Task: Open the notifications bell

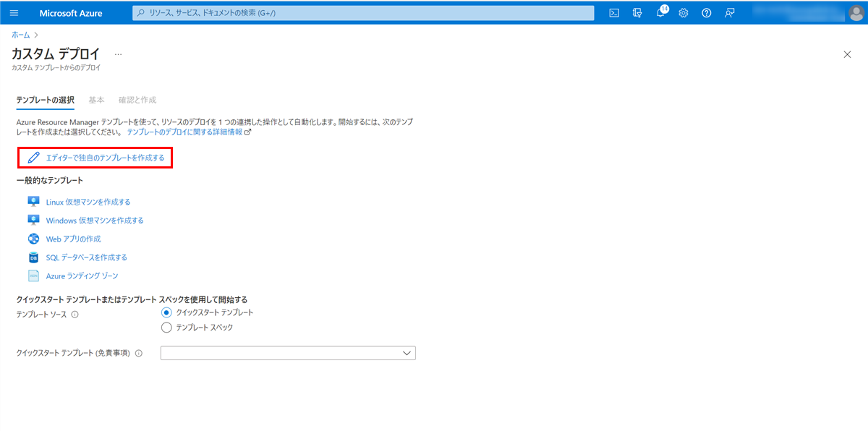Action: tap(660, 13)
